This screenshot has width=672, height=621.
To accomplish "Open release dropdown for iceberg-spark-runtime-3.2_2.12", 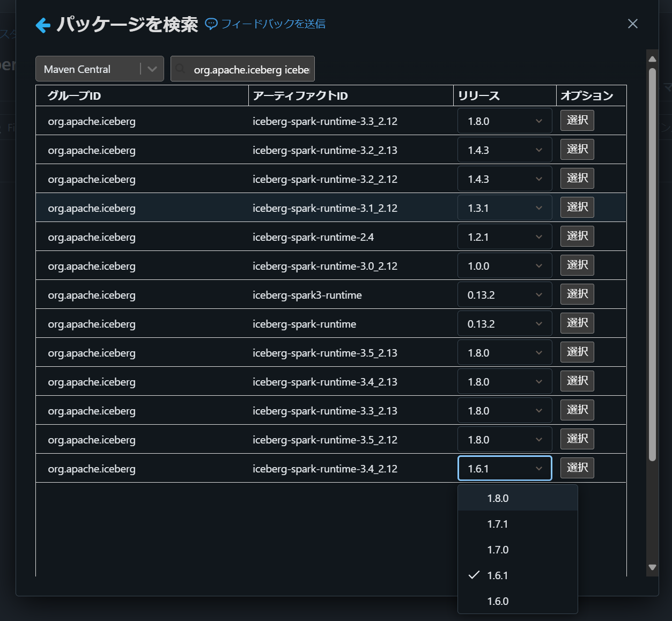I will (505, 179).
